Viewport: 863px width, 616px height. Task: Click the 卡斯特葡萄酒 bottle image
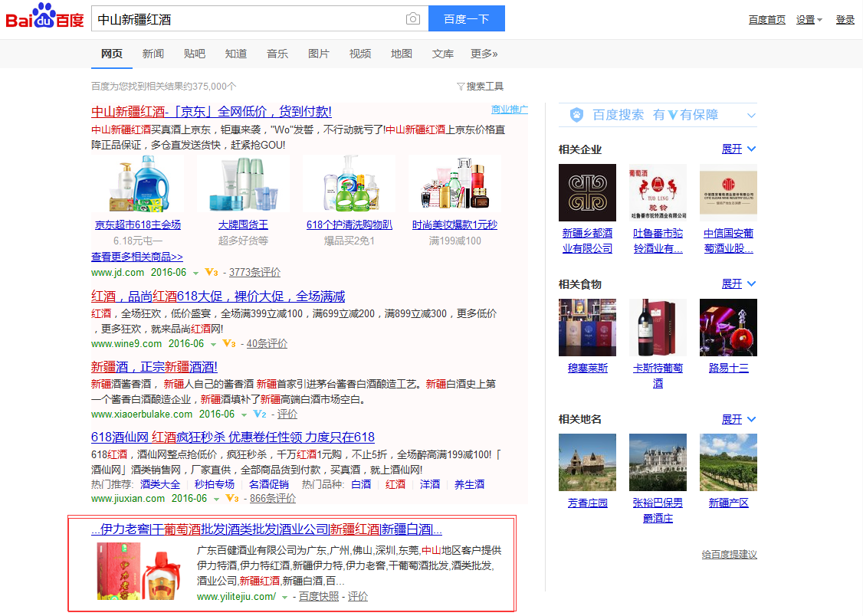coord(658,327)
